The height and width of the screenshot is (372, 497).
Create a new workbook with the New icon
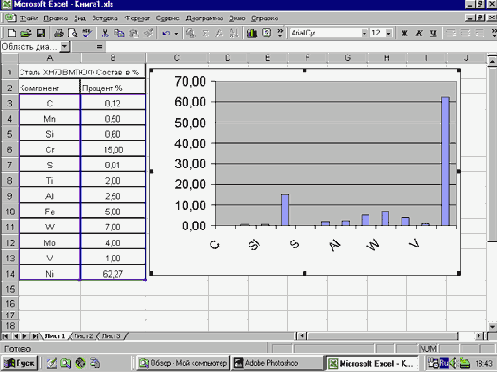coord(12,33)
